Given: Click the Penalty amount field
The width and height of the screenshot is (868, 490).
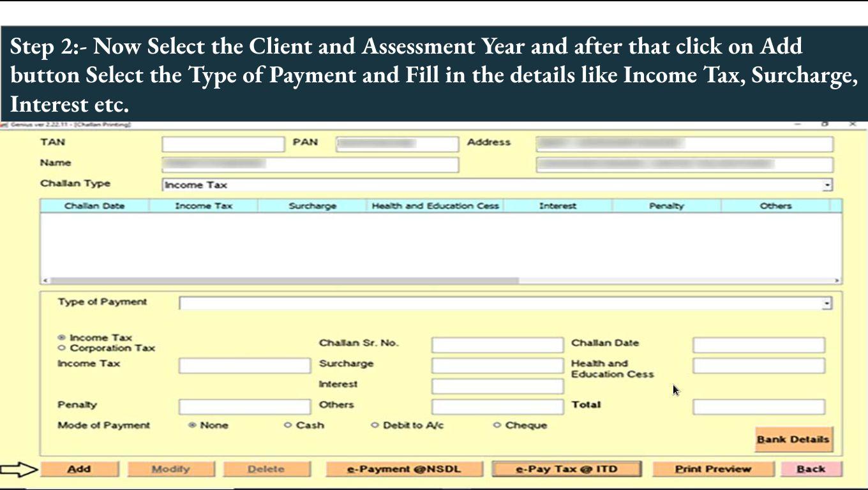Looking at the screenshot, I should (244, 406).
